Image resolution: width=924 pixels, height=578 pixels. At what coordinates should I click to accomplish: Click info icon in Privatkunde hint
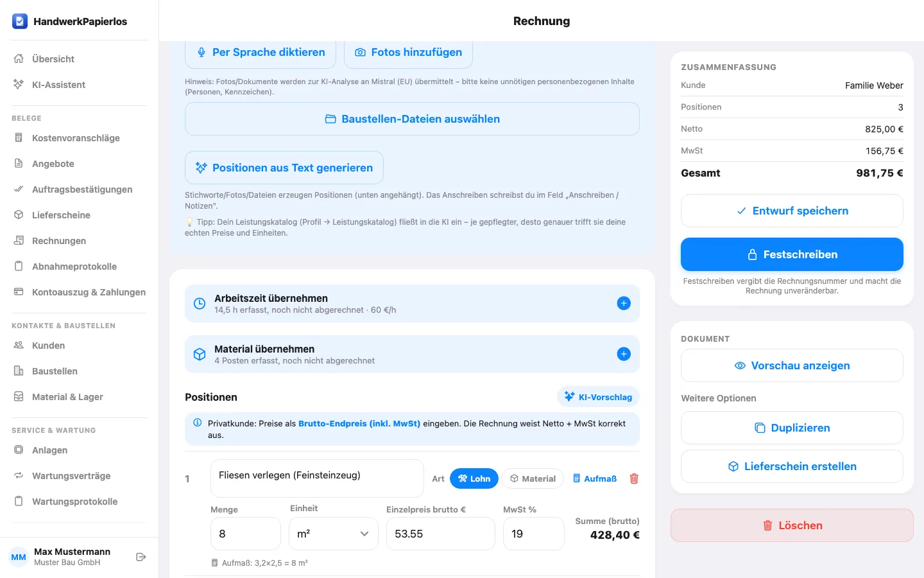[x=198, y=423]
